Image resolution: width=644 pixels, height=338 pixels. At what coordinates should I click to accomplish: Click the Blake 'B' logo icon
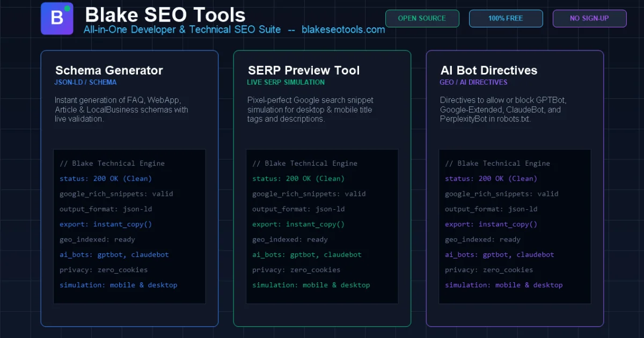click(x=57, y=18)
